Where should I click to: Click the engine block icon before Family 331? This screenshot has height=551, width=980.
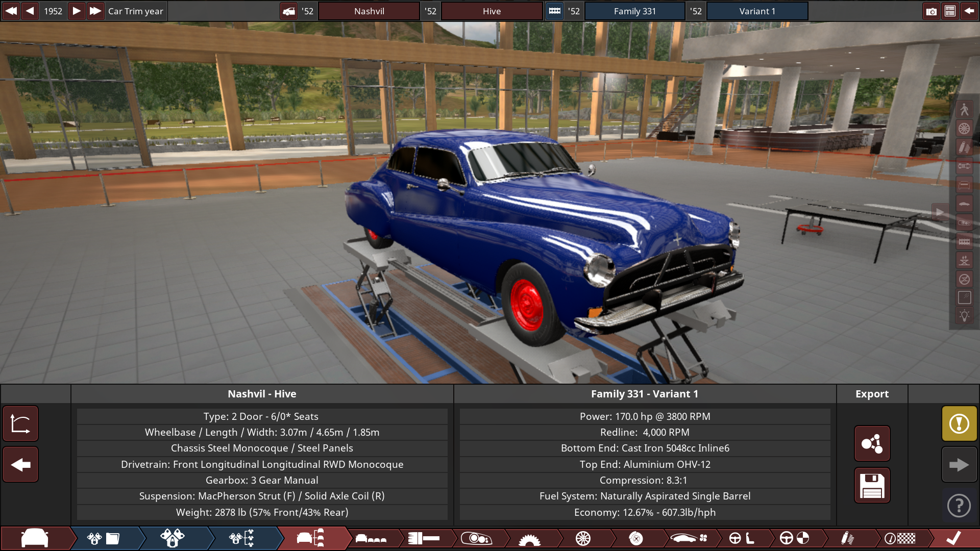[x=554, y=11]
